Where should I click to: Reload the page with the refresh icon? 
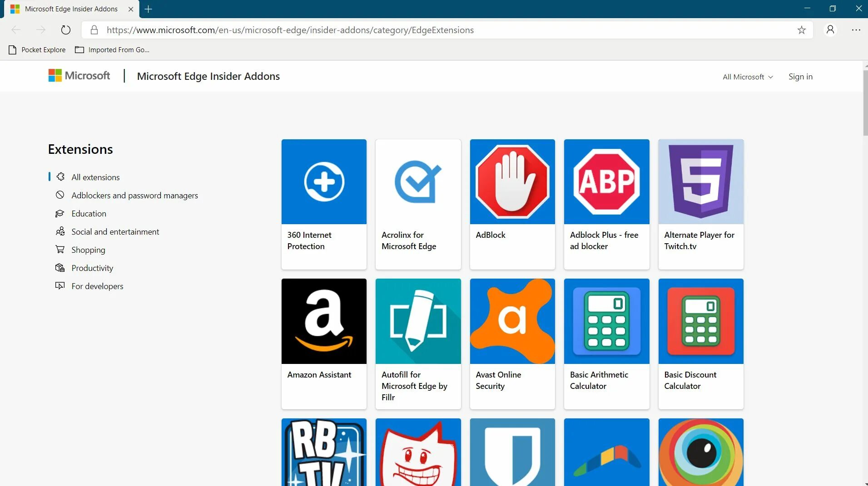pyautogui.click(x=66, y=30)
